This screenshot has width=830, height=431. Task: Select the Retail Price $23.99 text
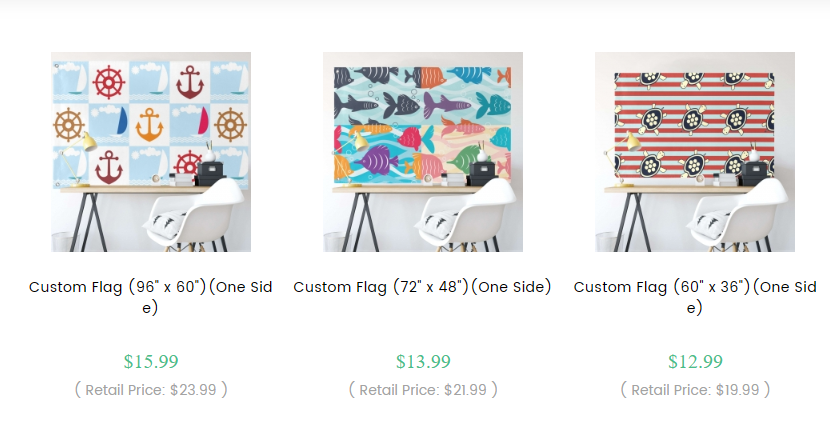click(x=151, y=390)
